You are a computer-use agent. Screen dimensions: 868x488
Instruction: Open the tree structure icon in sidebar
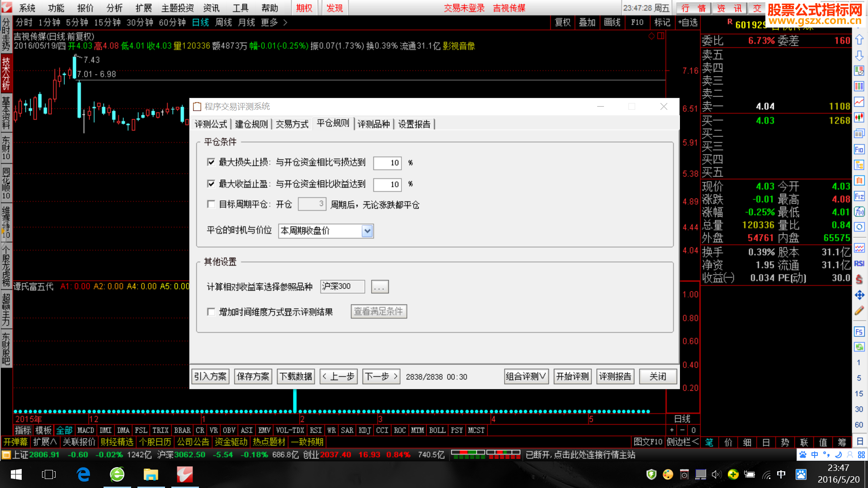tap(859, 165)
